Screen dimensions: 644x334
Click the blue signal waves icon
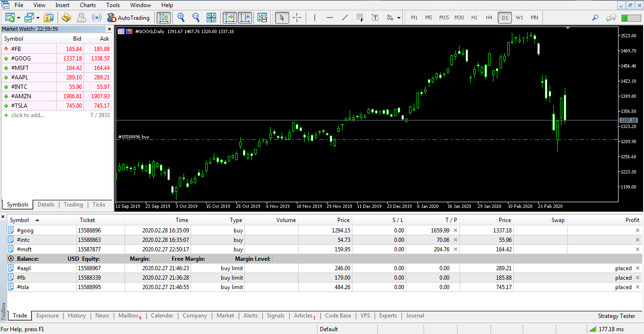click(x=97, y=18)
